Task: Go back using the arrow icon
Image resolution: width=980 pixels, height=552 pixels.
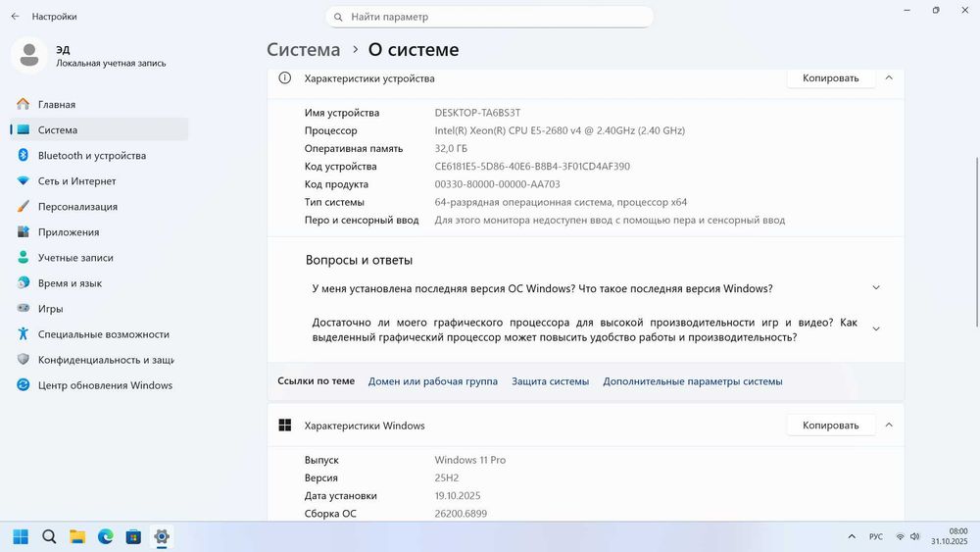Action: [x=15, y=17]
